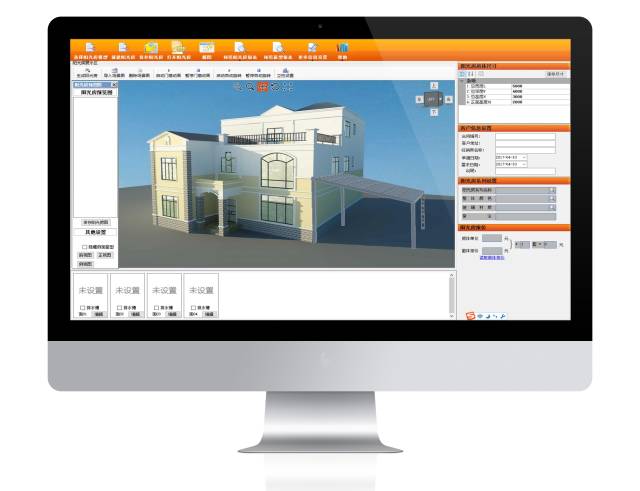Click the last secondary-toolbar item with house icon
640x491 pixels.
tap(285, 73)
